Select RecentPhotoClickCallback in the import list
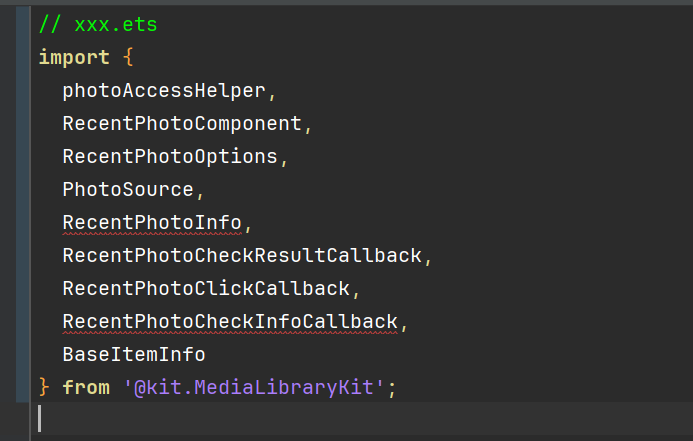The image size is (693, 441). [x=206, y=288]
